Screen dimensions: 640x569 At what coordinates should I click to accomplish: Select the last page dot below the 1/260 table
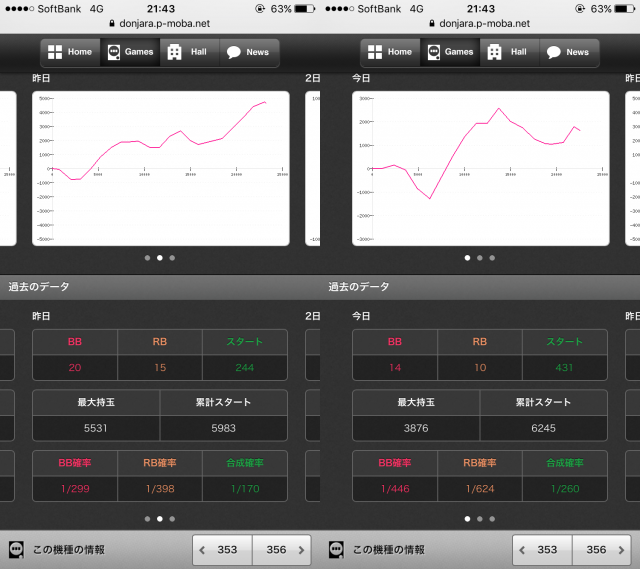point(492,519)
